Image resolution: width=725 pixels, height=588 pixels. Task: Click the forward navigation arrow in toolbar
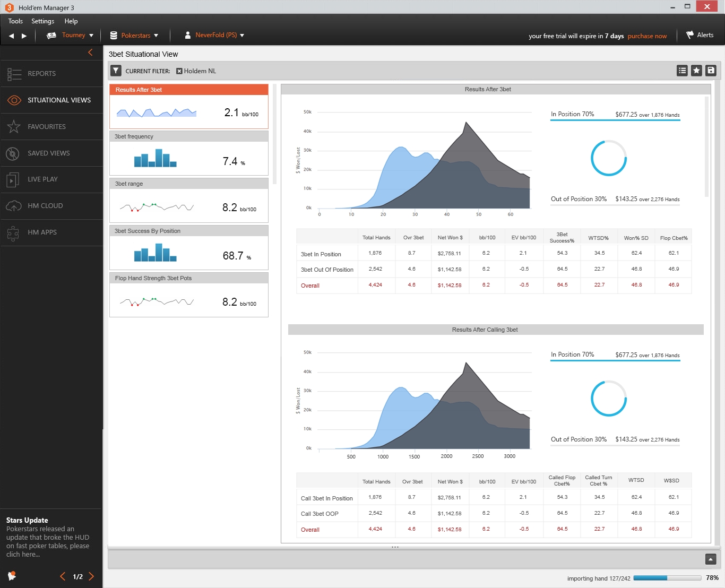24,36
